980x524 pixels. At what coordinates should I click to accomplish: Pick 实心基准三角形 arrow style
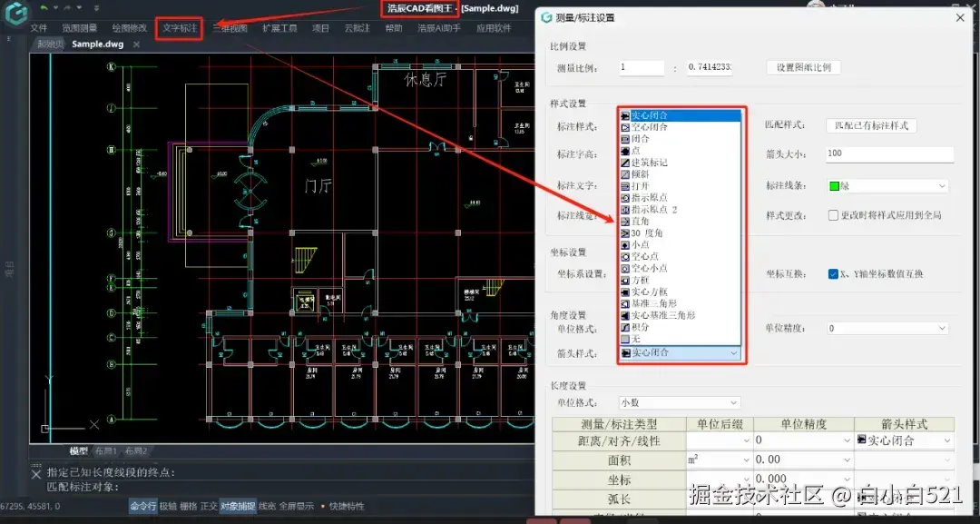coord(680,315)
